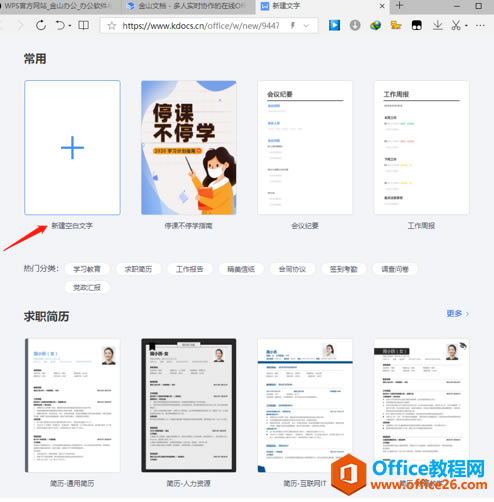Viewport: 494px width, 502px height.
Task: Expand dropdown arrow beside scissors icon
Action: pyautogui.click(x=466, y=26)
